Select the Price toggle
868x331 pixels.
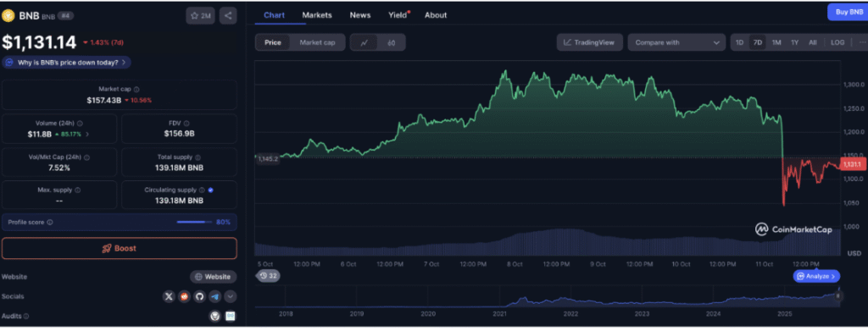[x=272, y=42]
